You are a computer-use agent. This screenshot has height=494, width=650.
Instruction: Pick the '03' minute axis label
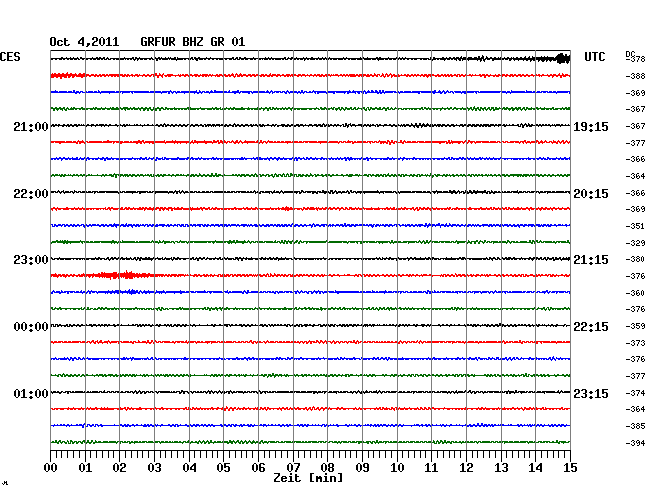154,468
